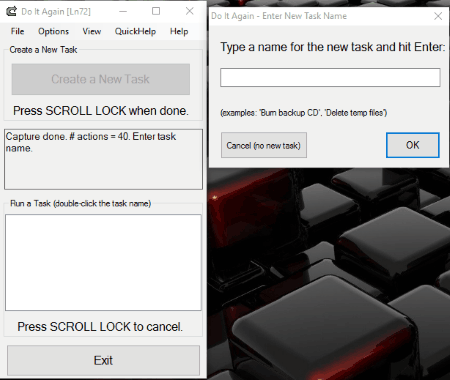The width and height of the screenshot is (450, 380).
Task: Open the QuickHelp menu
Action: 135,31
